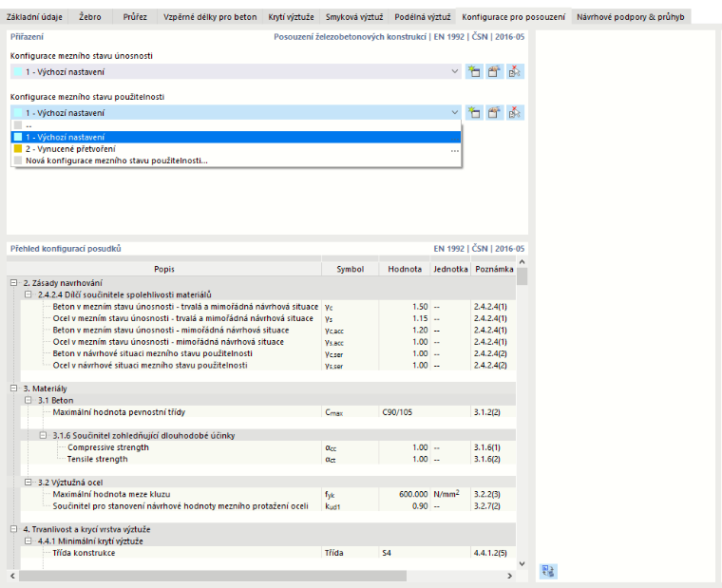Open the Smyková výztuž tab
722x588 pixels.
click(x=354, y=17)
